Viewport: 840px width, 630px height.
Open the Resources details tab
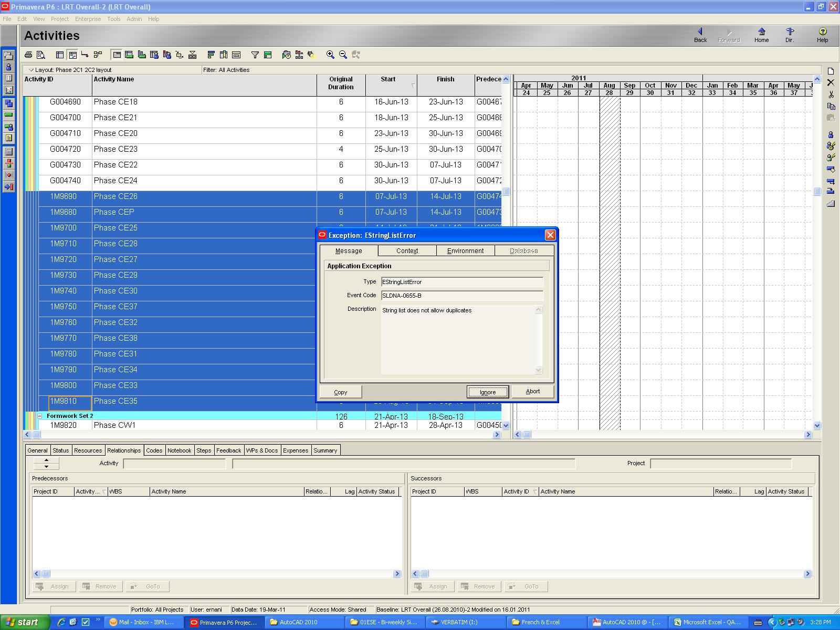pyautogui.click(x=88, y=450)
